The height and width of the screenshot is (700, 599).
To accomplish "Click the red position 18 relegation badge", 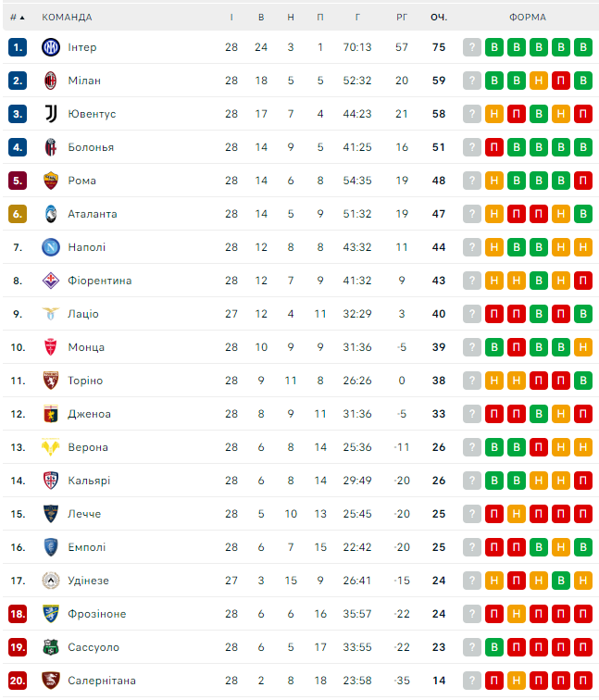I will [18, 614].
